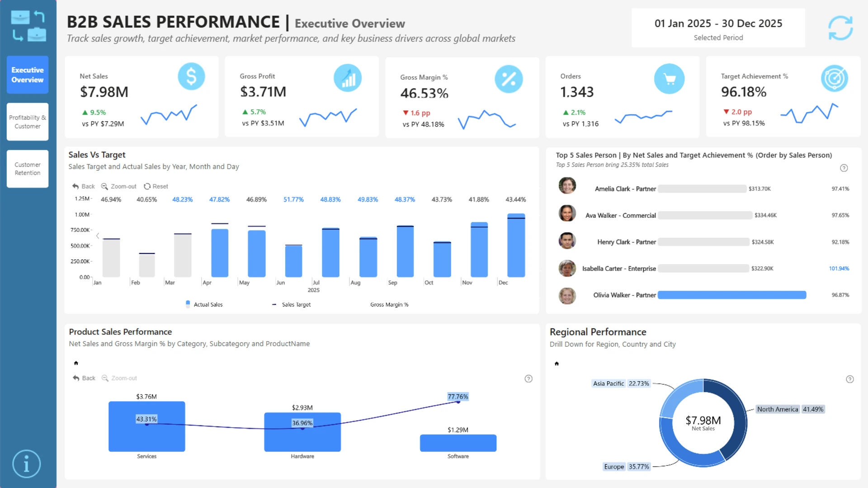The width and height of the screenshot is (868, 488).
Task: Select the December sales bar
Action: point(516,245)
